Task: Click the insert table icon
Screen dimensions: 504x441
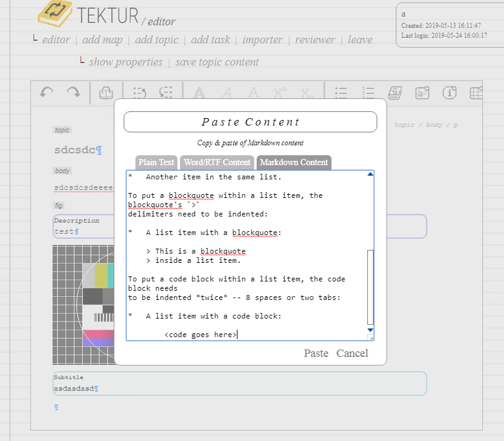Action: pos(476,93)
